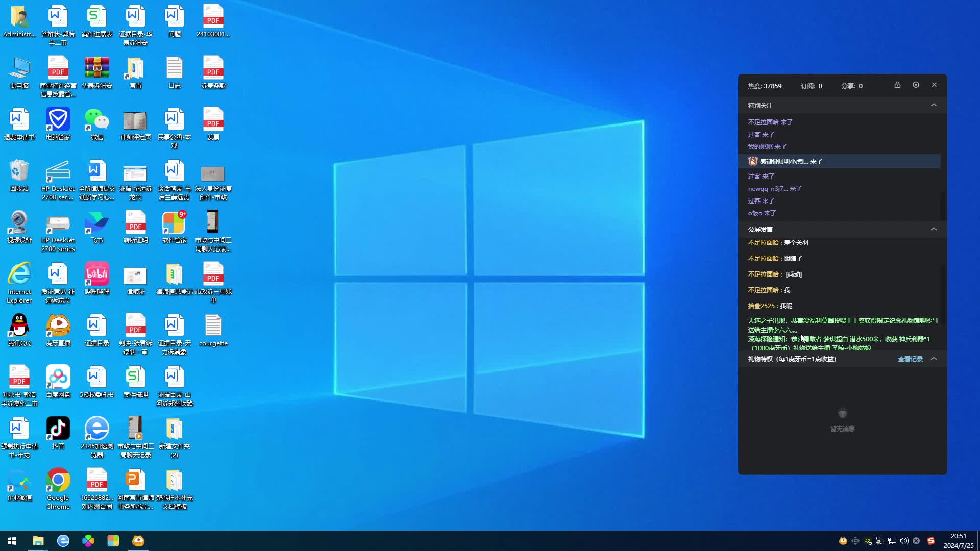Screen dimensions: 980x551
Task: Open the Windows Start menu
Action: pyautogui.click(x=12, y=541)
